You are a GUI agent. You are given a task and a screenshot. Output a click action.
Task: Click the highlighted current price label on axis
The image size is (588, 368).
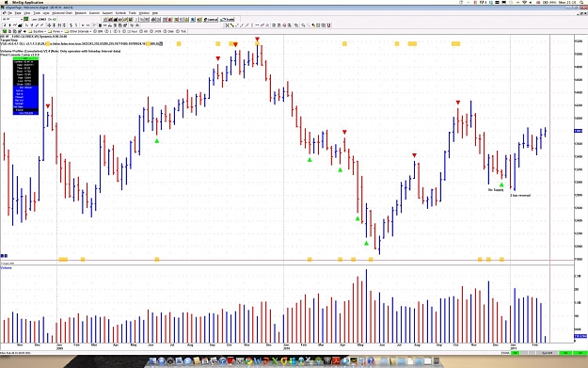tap(578, 131)
